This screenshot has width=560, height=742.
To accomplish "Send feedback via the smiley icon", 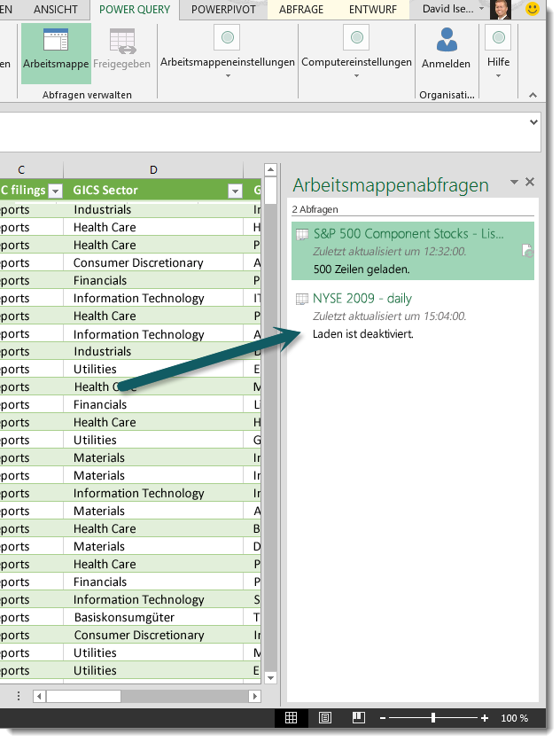I will click(x=533, y=9).
